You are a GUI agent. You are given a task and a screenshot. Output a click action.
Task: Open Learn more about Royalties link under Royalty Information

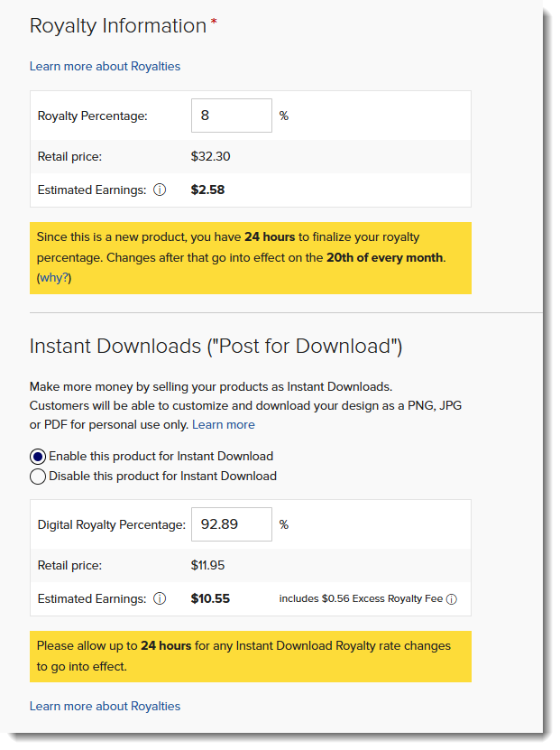click(x=105, y=66)
